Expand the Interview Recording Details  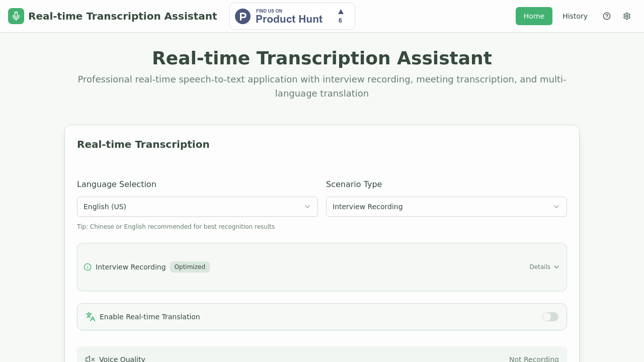544,267
